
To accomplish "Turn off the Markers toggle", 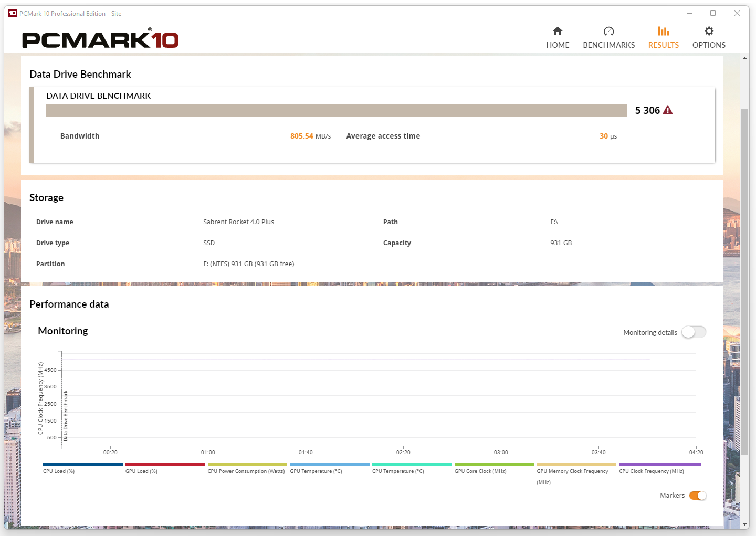I will click(x=698, y=496).
